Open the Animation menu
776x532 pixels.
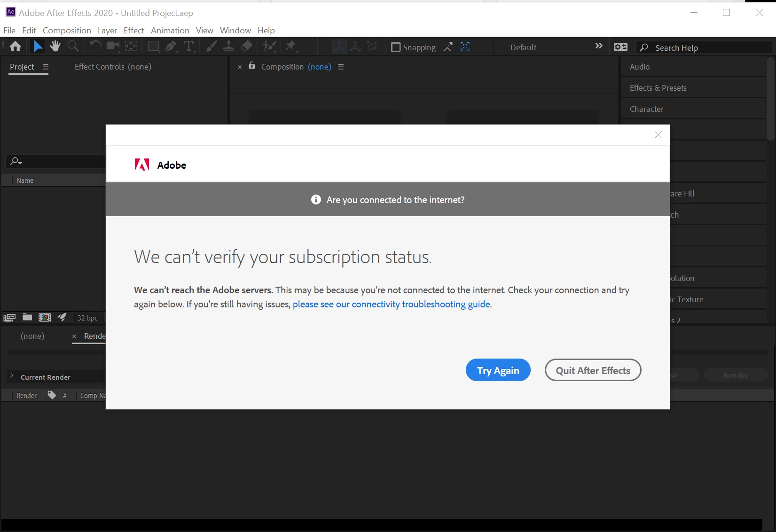click(170, 31)
